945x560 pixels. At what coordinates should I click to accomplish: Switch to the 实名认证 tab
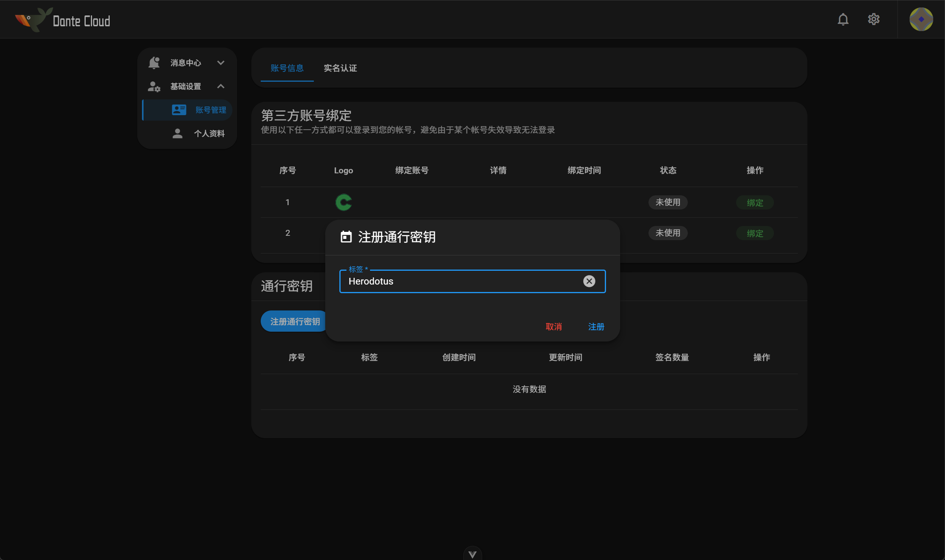click(x=340, y=68)
